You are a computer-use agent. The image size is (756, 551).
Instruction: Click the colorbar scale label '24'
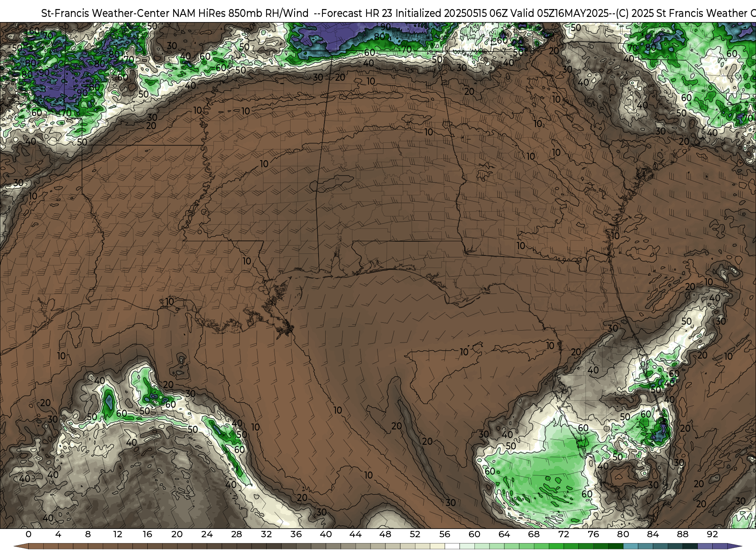(x=207, y=534)
